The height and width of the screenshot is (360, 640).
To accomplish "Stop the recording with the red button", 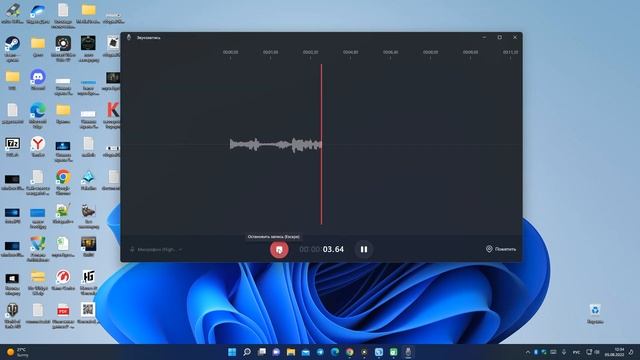I will (279, 249).
